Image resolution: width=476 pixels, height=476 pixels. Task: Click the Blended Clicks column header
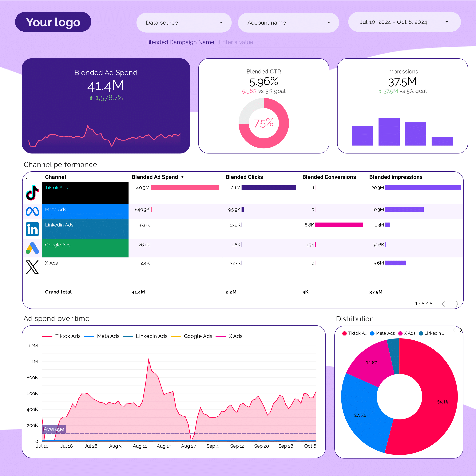click(x=244, y=177)
